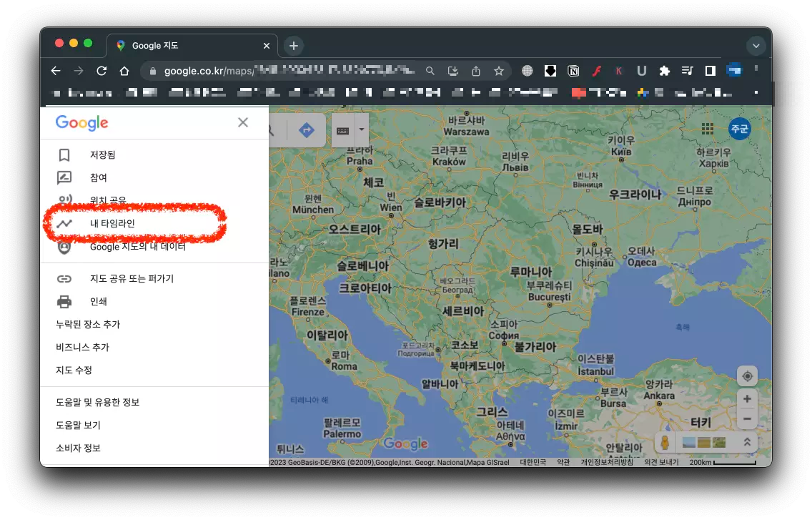Open Google 지도의 내 데이터
The image size is (812, 520).
[154, 247]
